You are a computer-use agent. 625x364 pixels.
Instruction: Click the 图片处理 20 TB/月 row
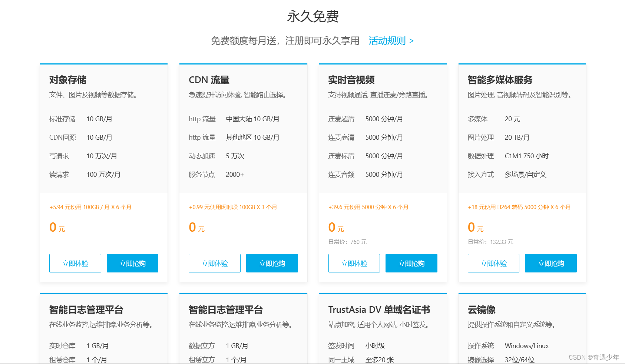(x=499, y=138)
